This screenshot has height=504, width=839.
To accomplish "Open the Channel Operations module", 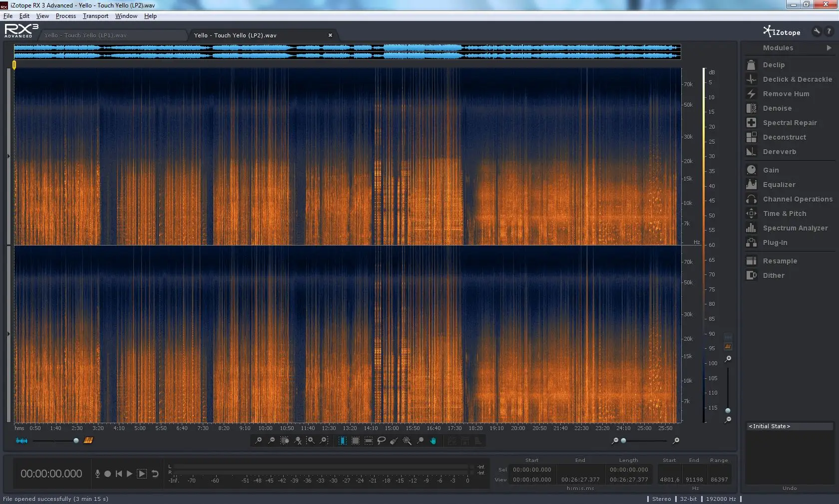I will tap(789, 199).
